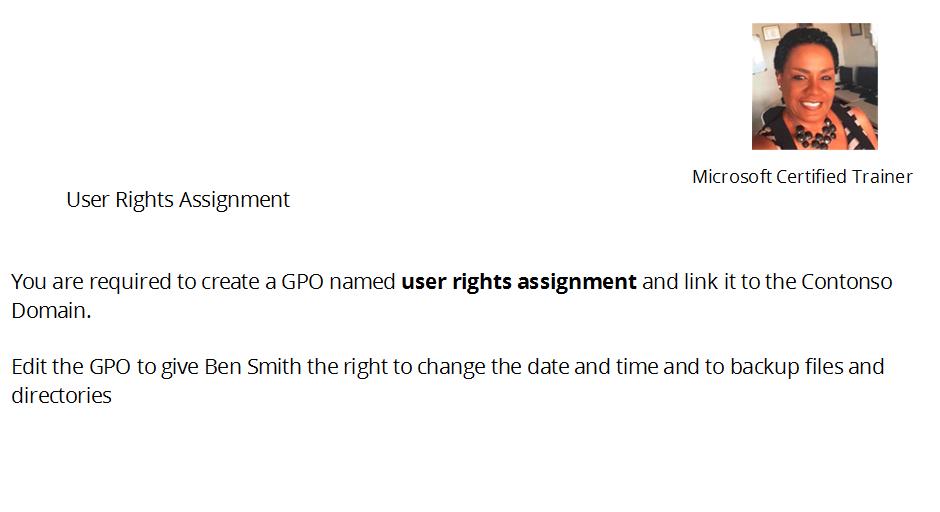Click the bold "user rights assignment" text
This screenshot has height=512, width=940.
pyautogui.click(x=519, y=281)
